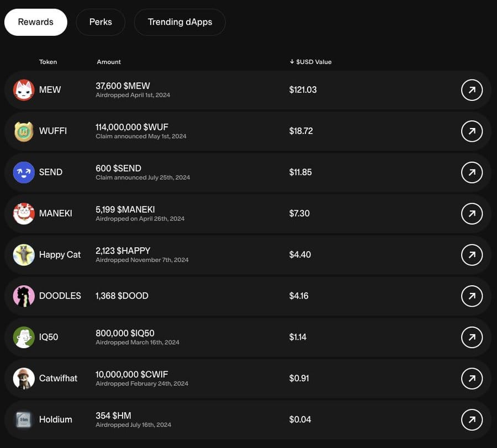Click the WUFFI token name

(53, 131)
